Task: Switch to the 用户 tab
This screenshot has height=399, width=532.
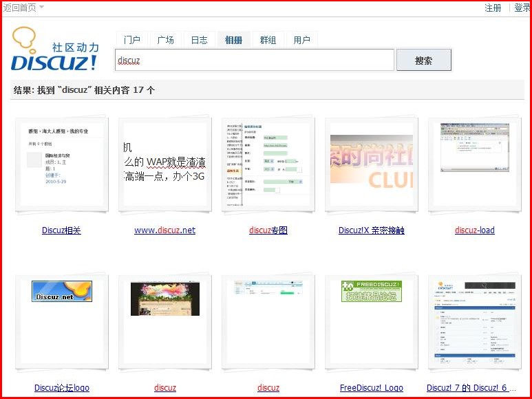Action: click(301, 40)
